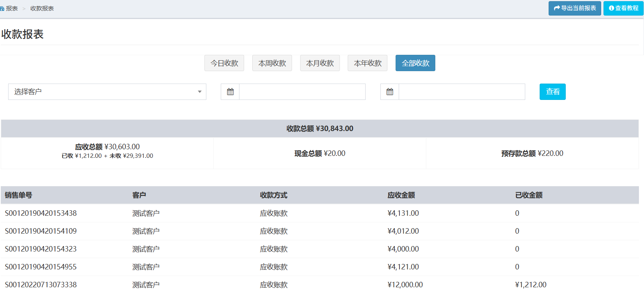This screenshot has height=290, width=644.
Task: Click the dropdown arrow of customer selector
Action: pyautogui.click(x=199, y=92)
